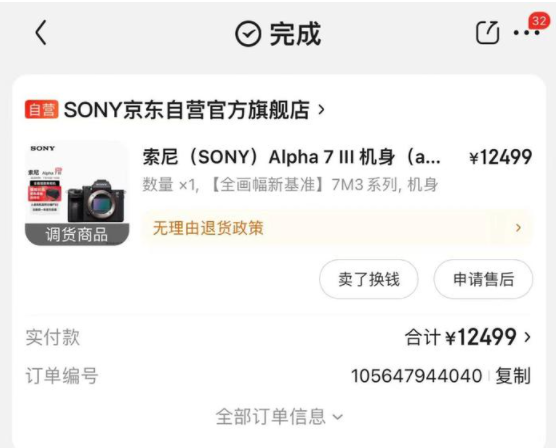Open the three-dot more menu
The width and height of the screenshot is (556, 448).
tap(527, 33)
